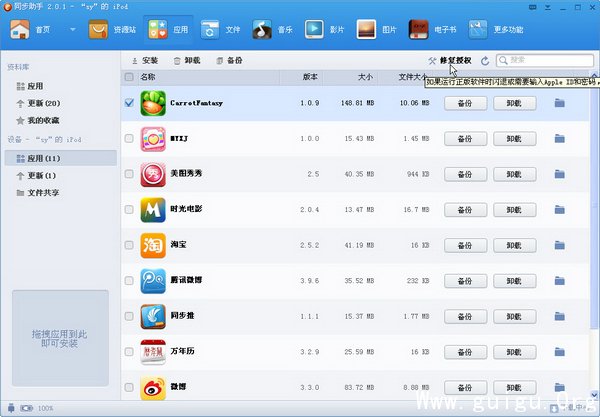Focus the 搜索 search field
The height and width of the screenshot is (417, 600).
pos(545,60)
